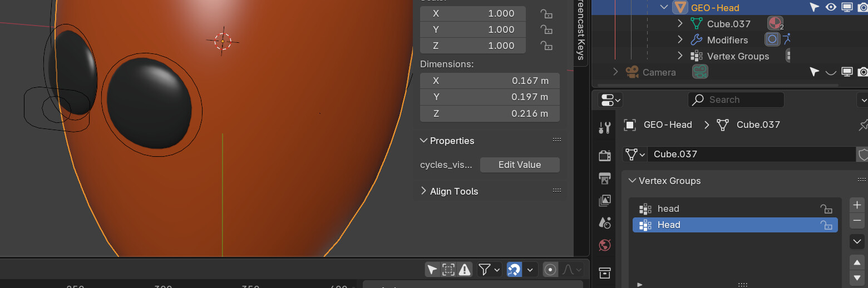Click the properties Search field
The width and height of the screenshot is (868, 288).
click(736, 100)
